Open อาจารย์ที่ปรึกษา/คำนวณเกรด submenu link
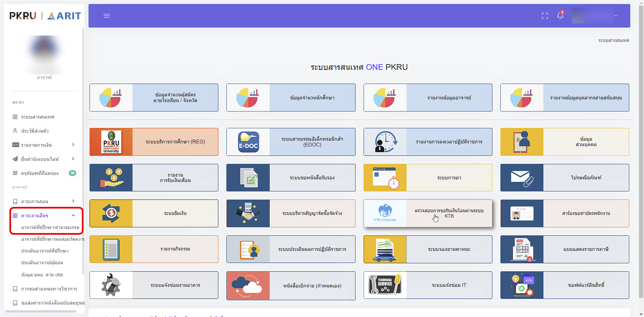The width and height of the screenshot is (644, 317). click(50, 227)
